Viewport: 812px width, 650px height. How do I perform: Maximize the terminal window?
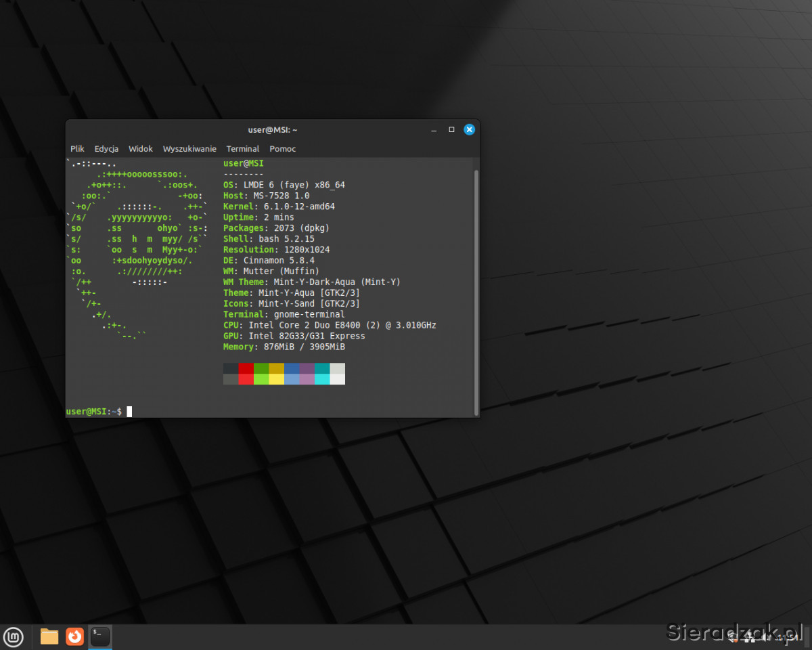[x=451, y=129]
